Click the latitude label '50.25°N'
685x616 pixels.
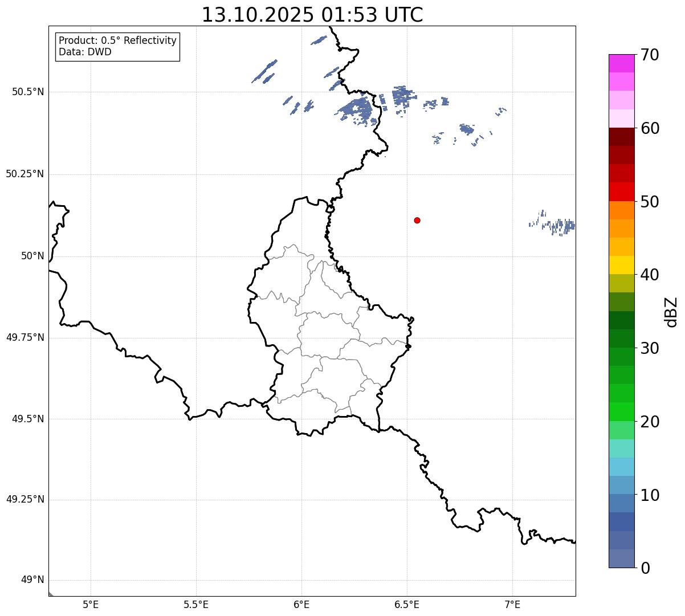[25, 174]
